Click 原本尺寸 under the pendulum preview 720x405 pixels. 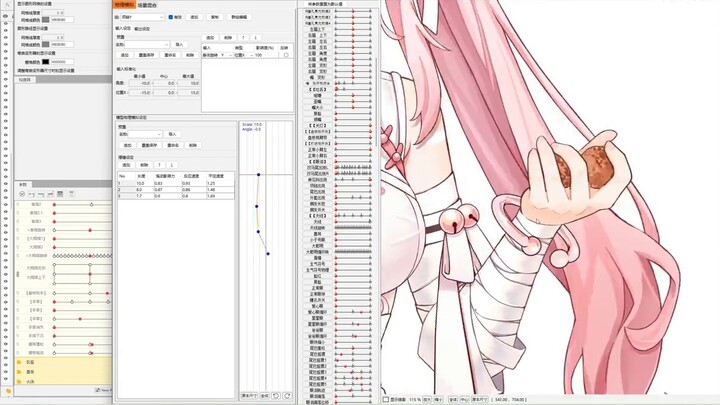249,395
